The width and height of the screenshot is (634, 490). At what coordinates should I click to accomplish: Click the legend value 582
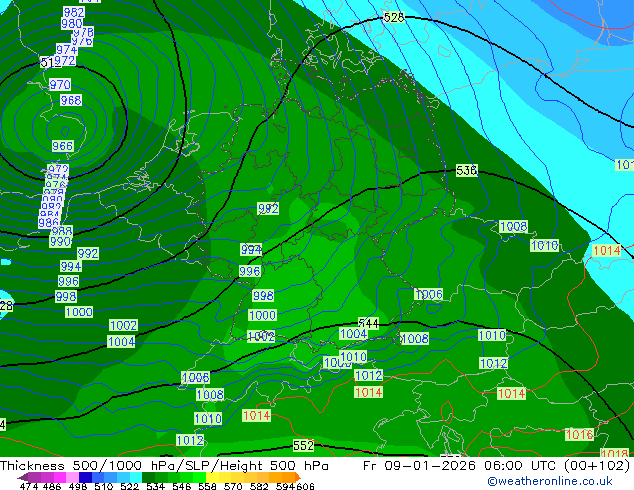tap(259, 486)
